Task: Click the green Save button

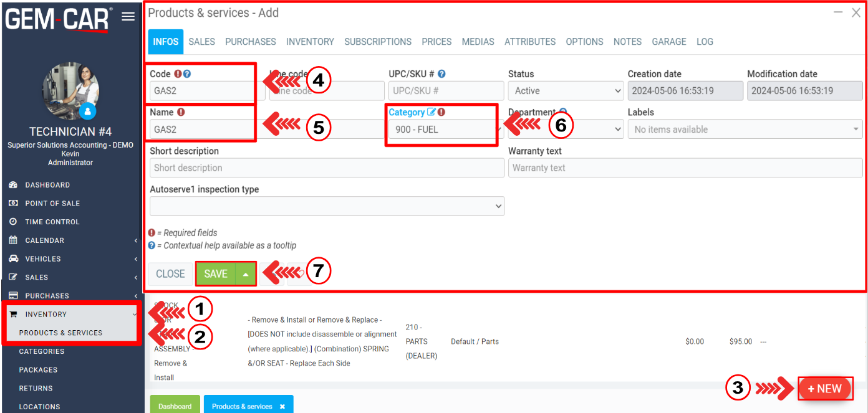Action: tap(216, 274)
